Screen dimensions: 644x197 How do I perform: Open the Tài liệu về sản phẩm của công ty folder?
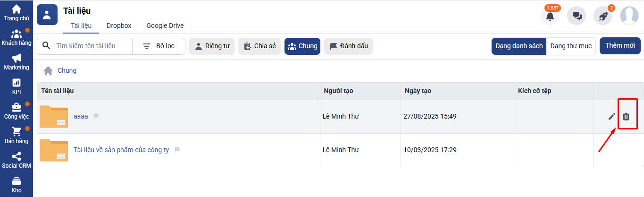(x=121, y=150)
